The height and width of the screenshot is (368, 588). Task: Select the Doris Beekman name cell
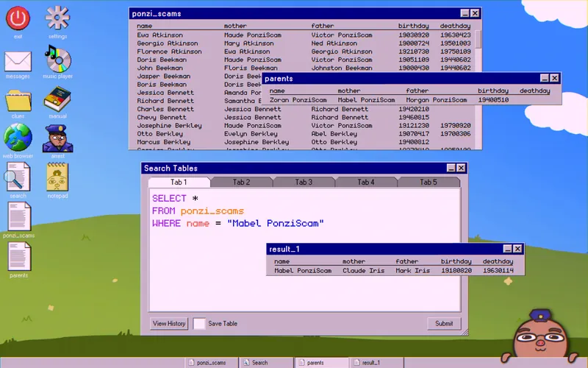pos(162,60)
